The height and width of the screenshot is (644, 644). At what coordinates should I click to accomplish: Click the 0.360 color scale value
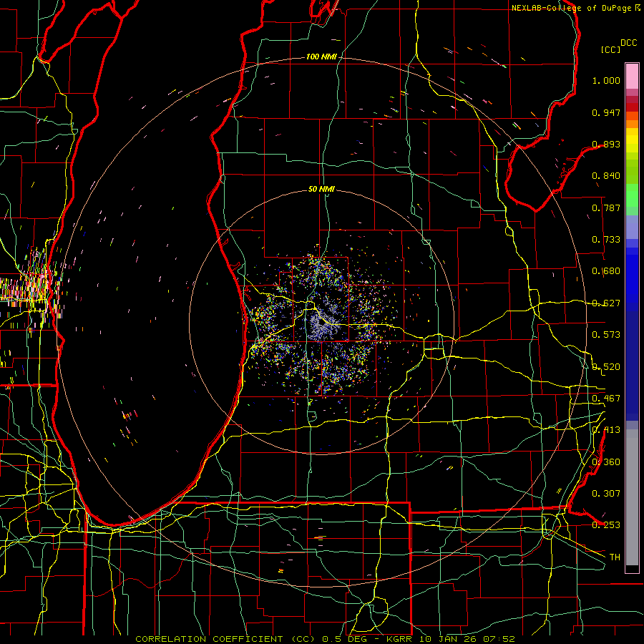[x=606, y=462]
